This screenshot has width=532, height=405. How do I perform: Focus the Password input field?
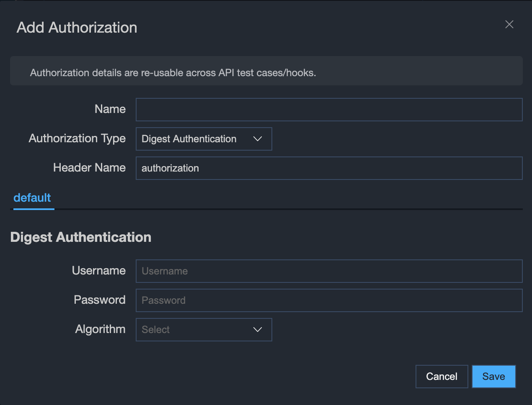329,300
